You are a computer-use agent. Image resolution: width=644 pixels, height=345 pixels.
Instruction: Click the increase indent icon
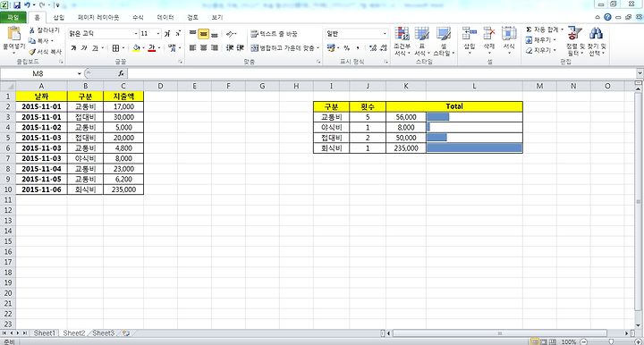tap(241, 48)
